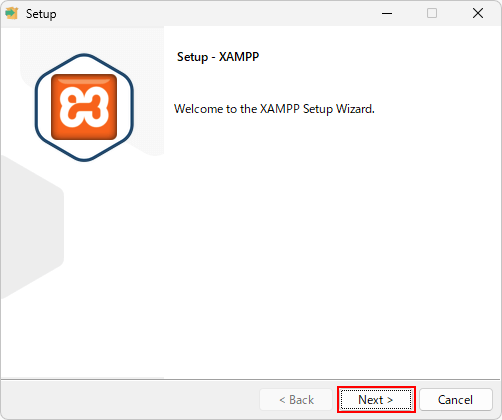The image size is (502, 420).
Task: Select the "Setup - XAMPP" heading
Action: coord(218,57)
